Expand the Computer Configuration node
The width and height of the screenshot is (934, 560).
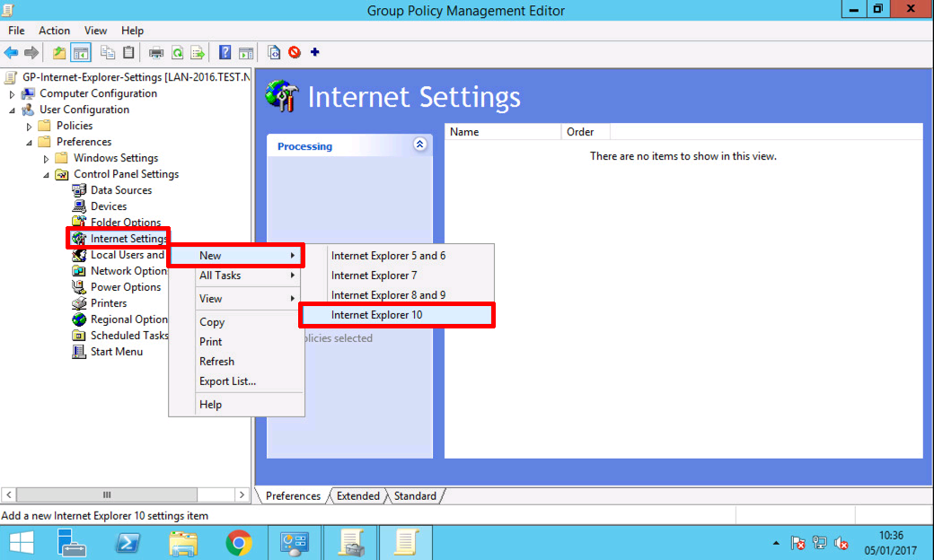click(x=12, y=94)
